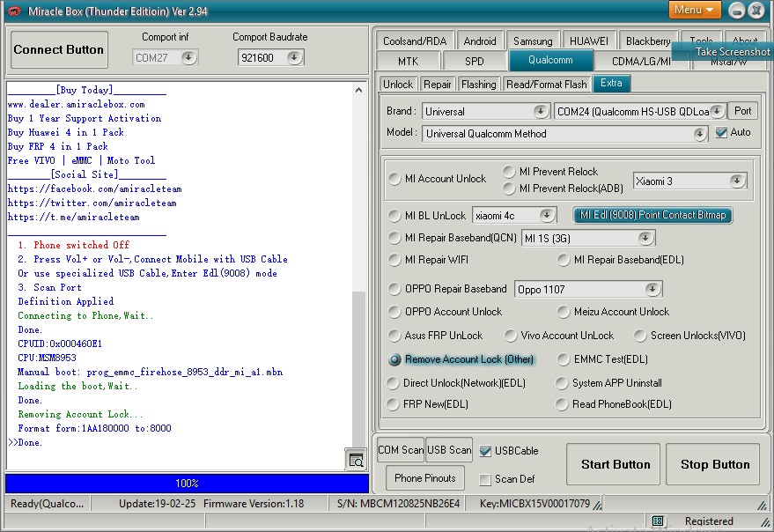The height and width of the screenshot is (532, 774).
Task: Expand the Model Universal Qualcomm Method dropdown
Action: tap(699, 133)
